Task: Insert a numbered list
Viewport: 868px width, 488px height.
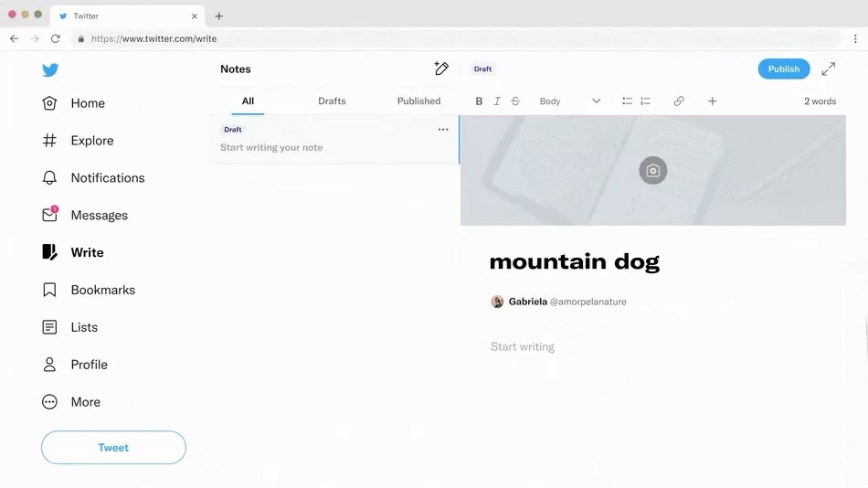Action: pyautogui.click(x=645, y=101)
